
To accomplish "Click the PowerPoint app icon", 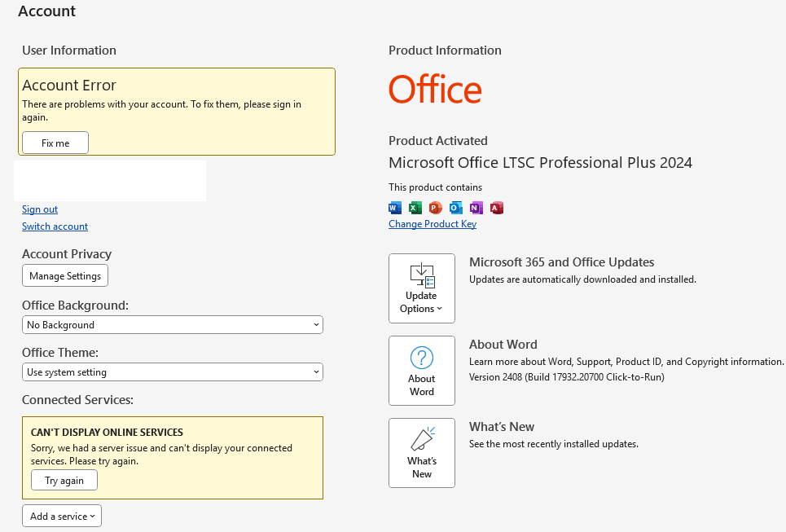I will pyautogui.click(x=436, y=208).
